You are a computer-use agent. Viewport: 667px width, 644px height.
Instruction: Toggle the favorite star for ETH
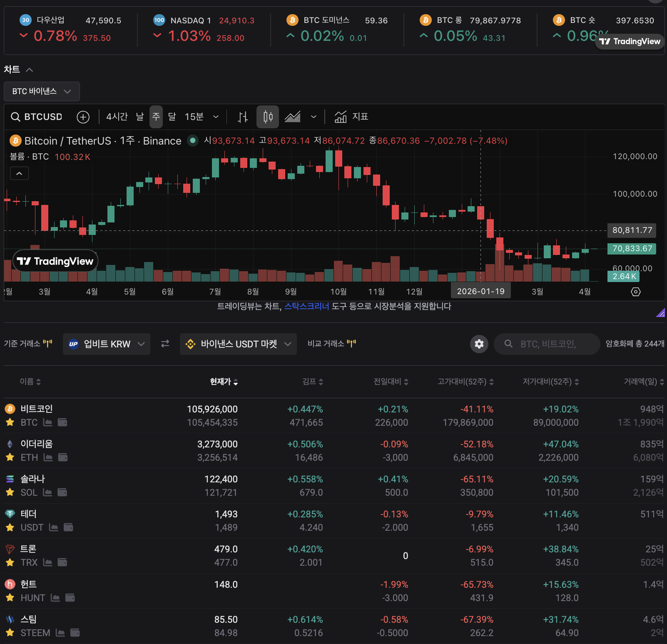coord(10,457)
